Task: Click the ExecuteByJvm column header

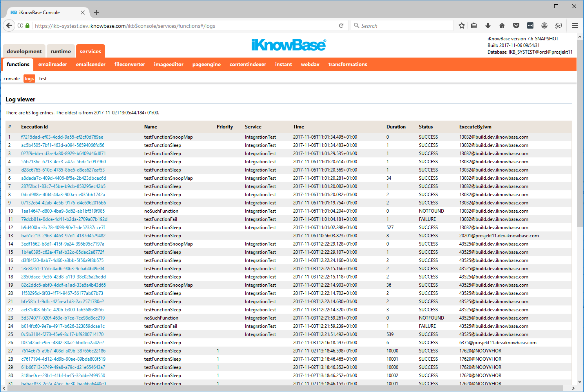Action: 475,127
